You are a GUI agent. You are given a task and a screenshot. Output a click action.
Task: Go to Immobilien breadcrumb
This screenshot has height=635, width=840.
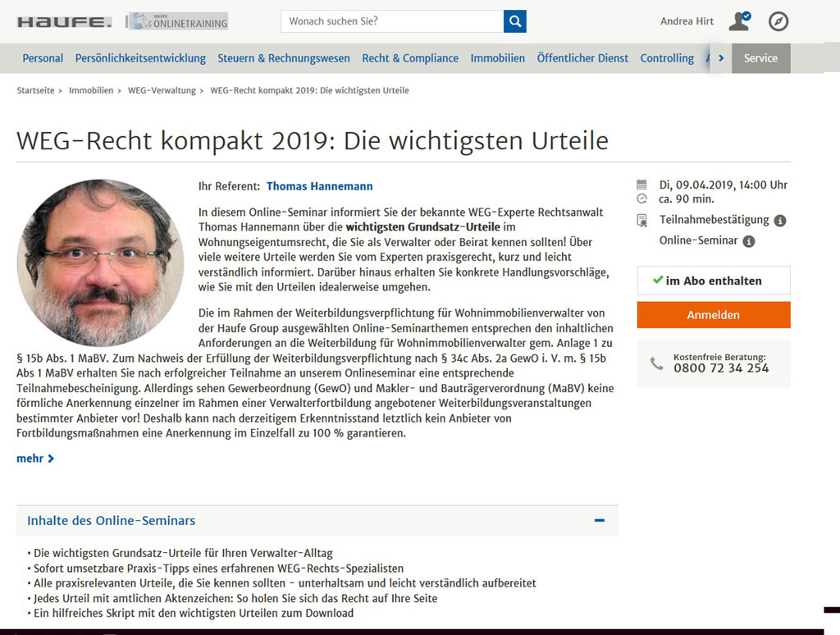click(x=91, y=90)
